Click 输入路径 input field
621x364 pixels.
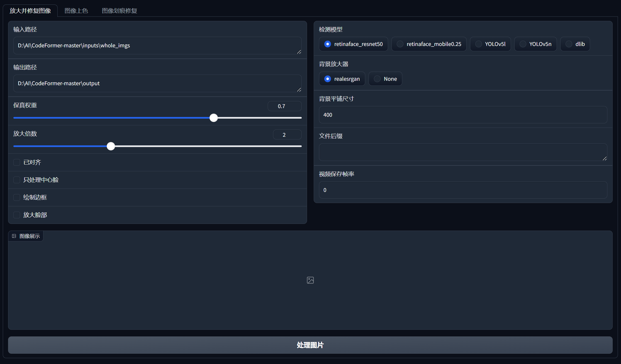[x=157, y=45]
